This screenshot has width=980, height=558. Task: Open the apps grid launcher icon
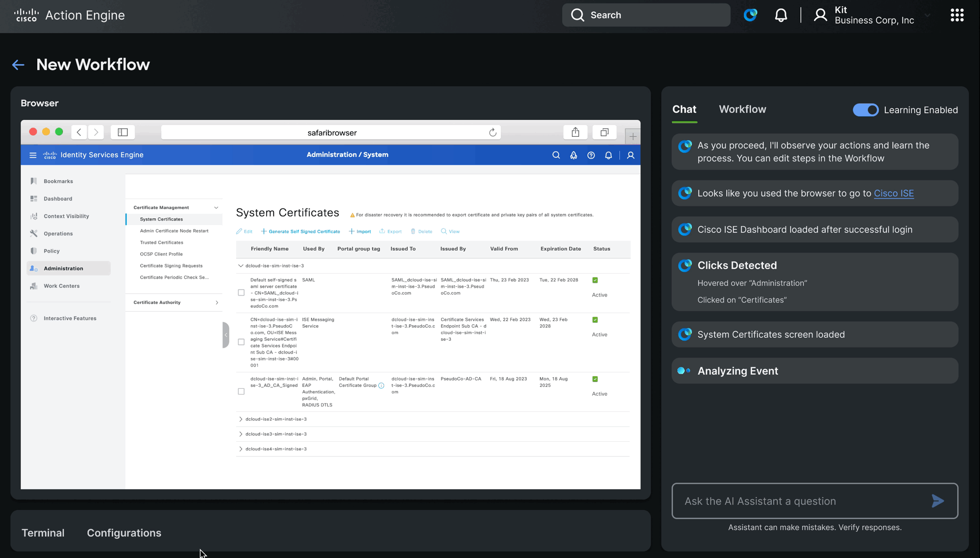956,15
